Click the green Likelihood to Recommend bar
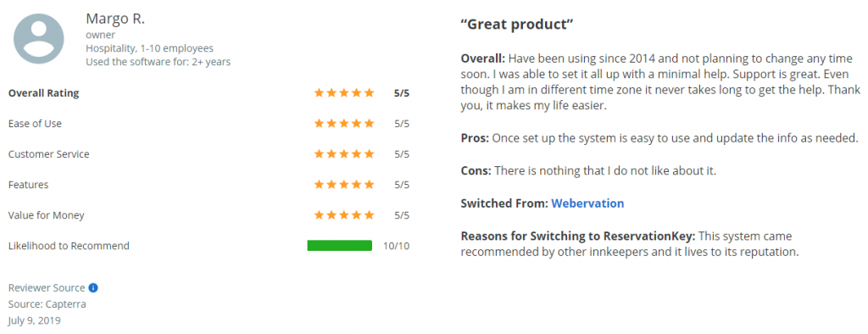Screen dimensions: 868x334 pyautogui.click(x=339, y=245)
